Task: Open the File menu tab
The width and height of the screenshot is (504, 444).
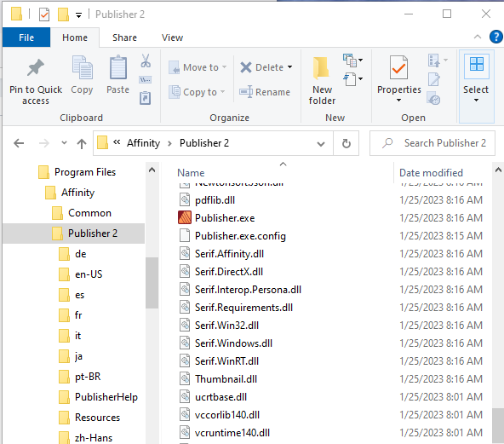Action: pyautogui.click(x=26, y=37)
